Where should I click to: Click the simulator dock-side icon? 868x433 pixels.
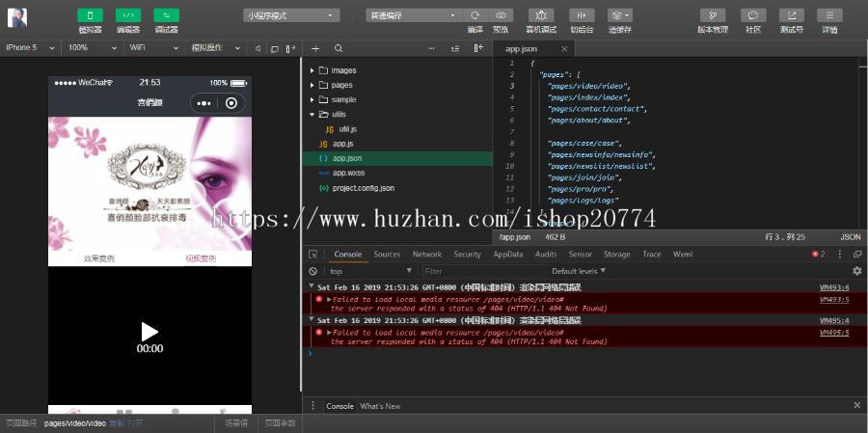coord(290,49)
